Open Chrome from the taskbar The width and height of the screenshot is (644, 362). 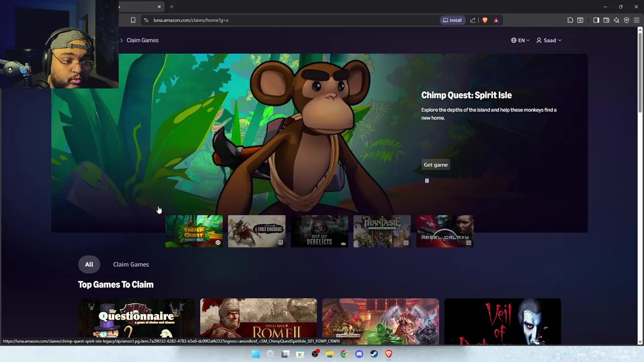(x=344, y=354)
